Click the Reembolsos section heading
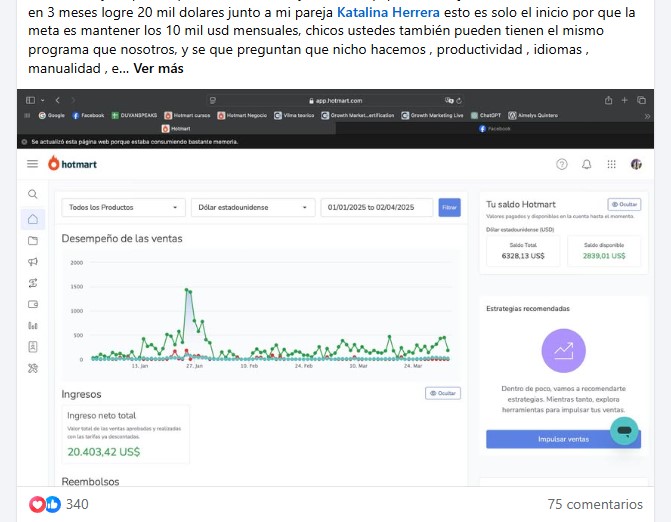Screen dimensions: 671x522 pyautogui.click(x=90, y=481)
